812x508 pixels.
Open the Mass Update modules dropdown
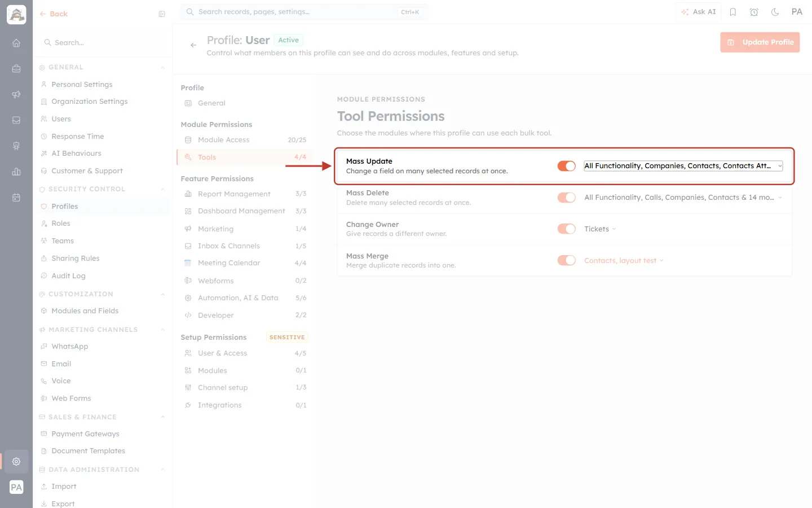683,166
